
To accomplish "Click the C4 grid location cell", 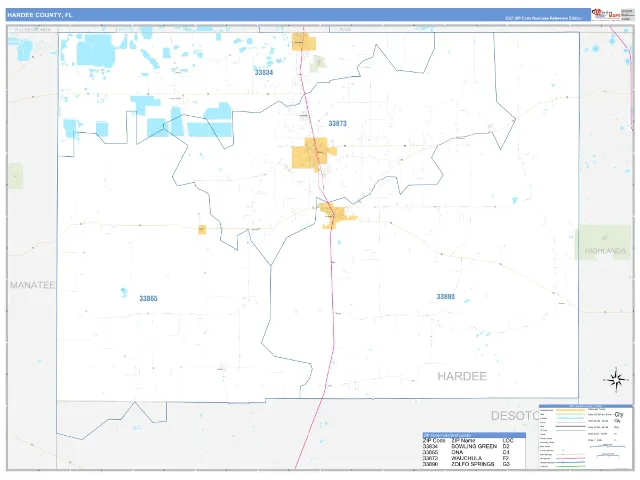I will click(x=506, y=452).
